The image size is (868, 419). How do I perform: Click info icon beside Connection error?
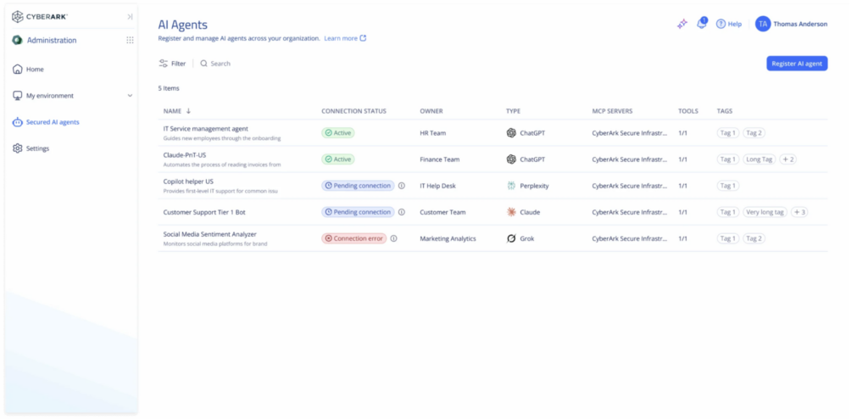click(x=393, y=238)
